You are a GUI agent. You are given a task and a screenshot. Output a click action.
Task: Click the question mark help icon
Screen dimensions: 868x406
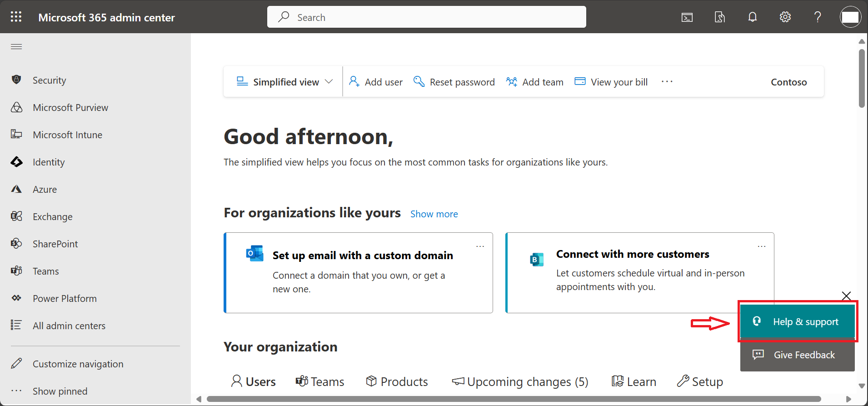[x=818, y=17]
